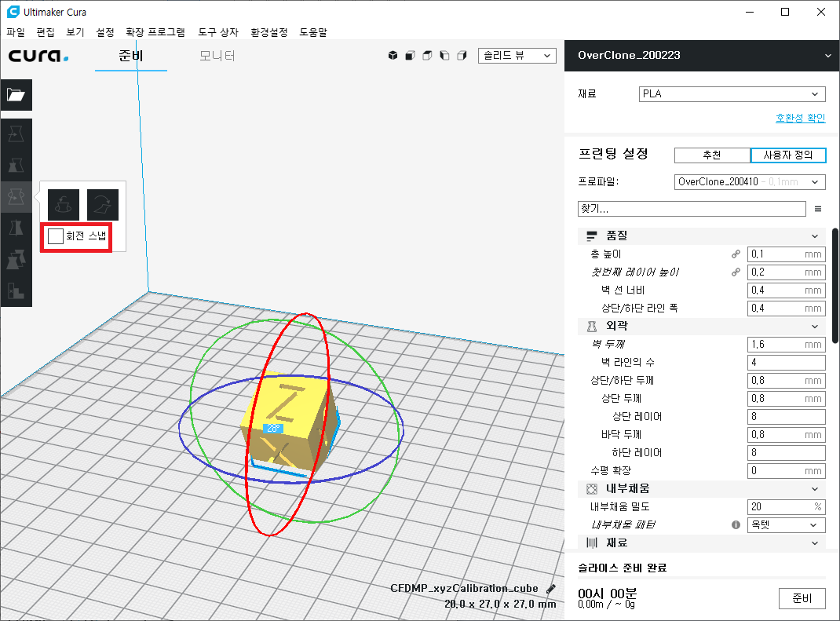The image size is (840, 621).
Task: Click the 준비 slice button
Action: click(x=802, y=598)
